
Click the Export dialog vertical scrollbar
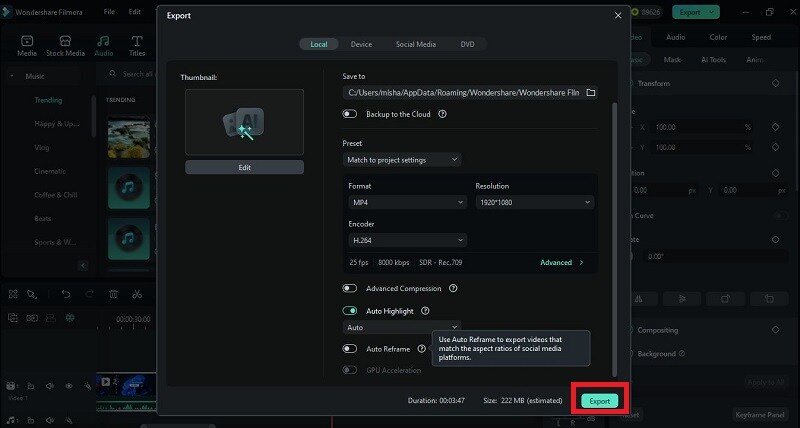tap(614, 240)
